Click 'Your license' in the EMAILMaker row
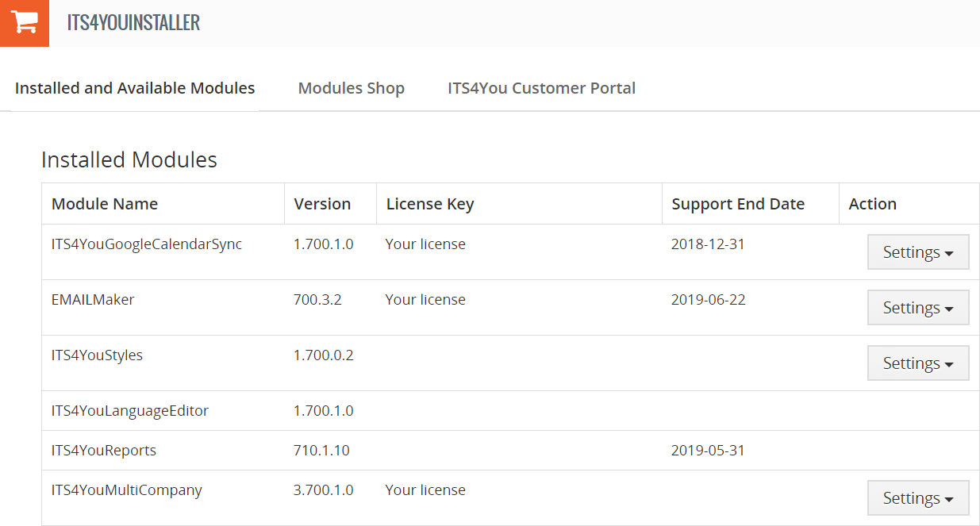 [x=425, y=300]
